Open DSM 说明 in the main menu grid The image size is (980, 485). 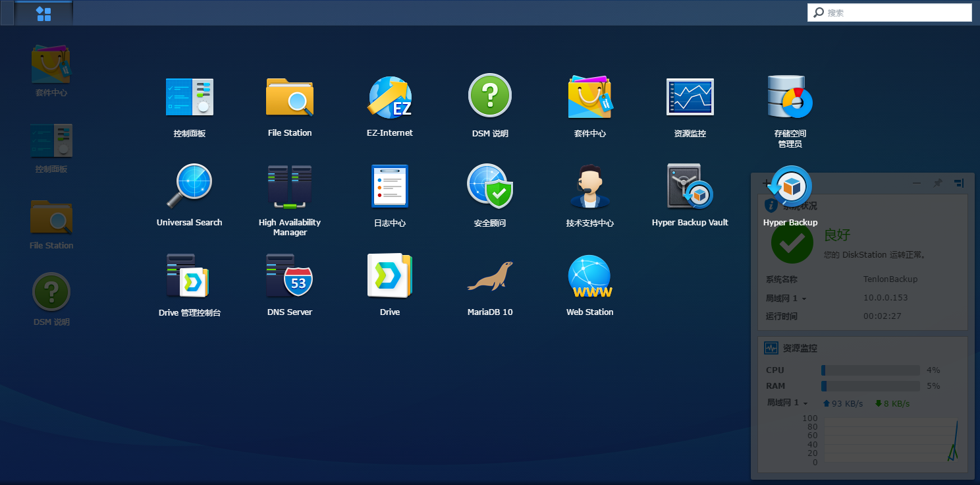(490, 96)
